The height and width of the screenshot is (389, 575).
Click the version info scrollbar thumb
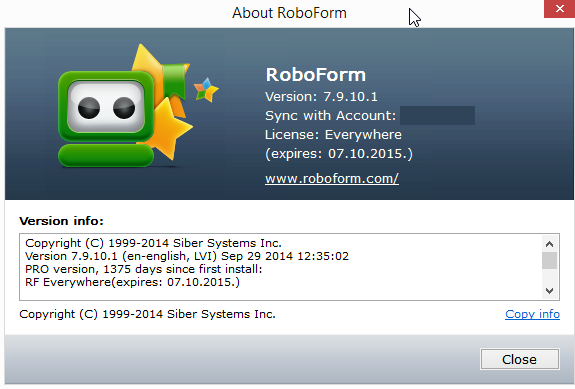[549, 260]
